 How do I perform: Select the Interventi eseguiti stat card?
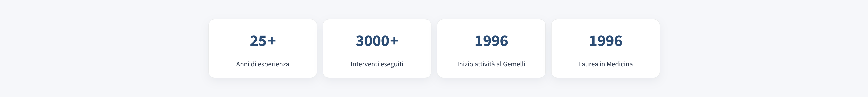(377, 52)
